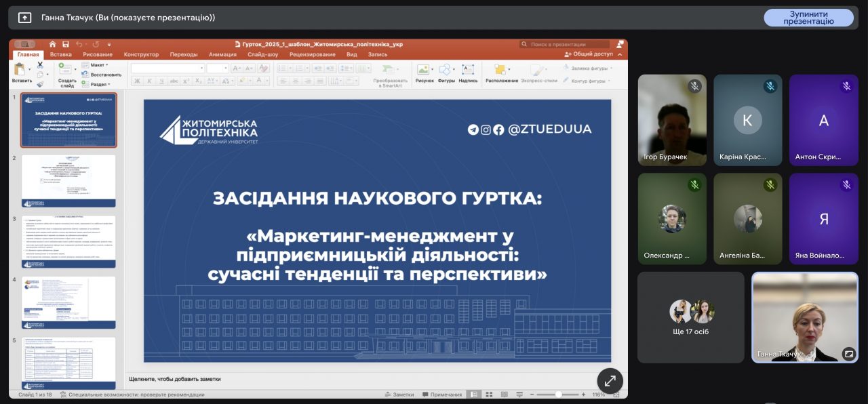The image size is (868, 404).
Task: Switch to the Вставка tab
Action: [x=60, y=54]
